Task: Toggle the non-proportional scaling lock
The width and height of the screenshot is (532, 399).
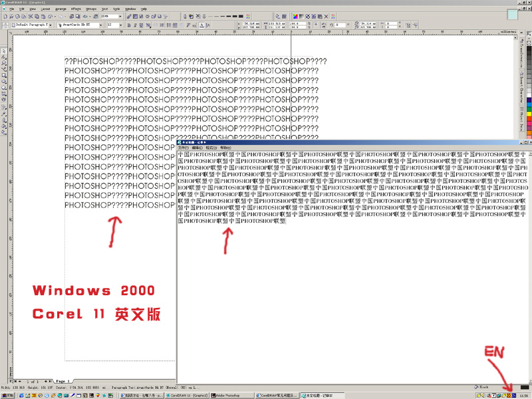Action: [x=316, y=25]
